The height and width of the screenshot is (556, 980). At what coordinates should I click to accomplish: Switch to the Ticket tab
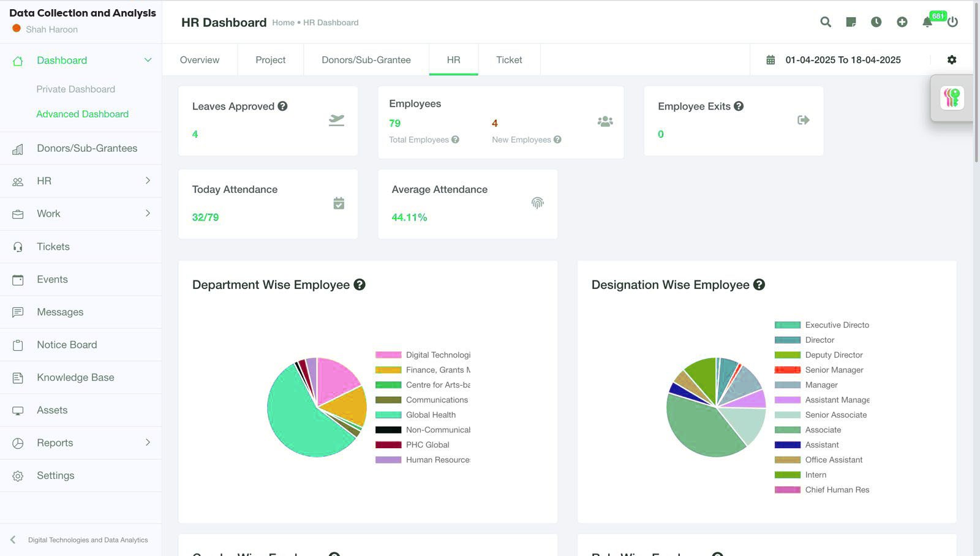coord(509,60)
